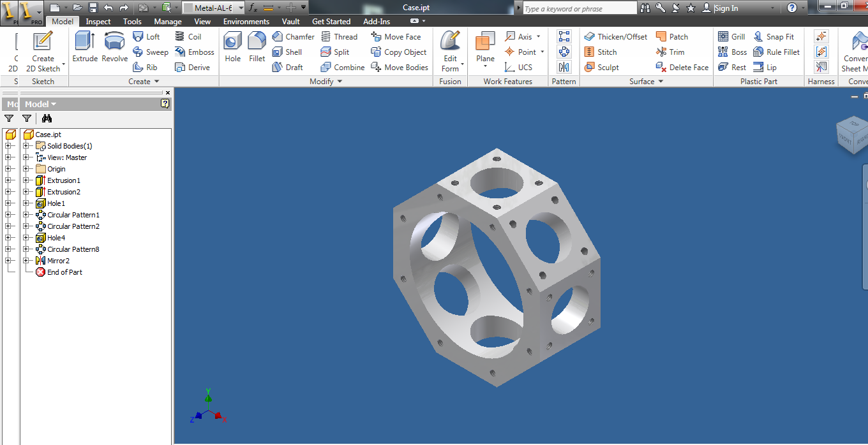Expand the Mirror2 node

[x=26, y=261]
